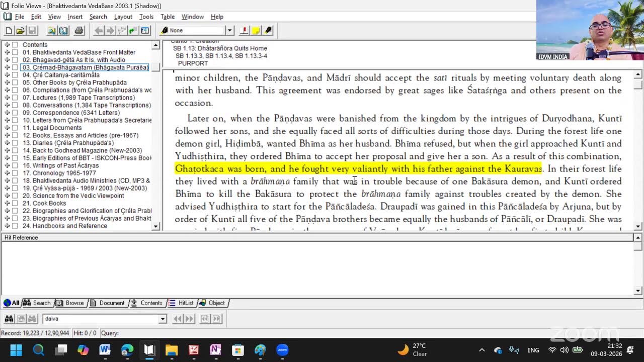
Task: Click the bookmark icon with red flag
Action: (244, 31)
